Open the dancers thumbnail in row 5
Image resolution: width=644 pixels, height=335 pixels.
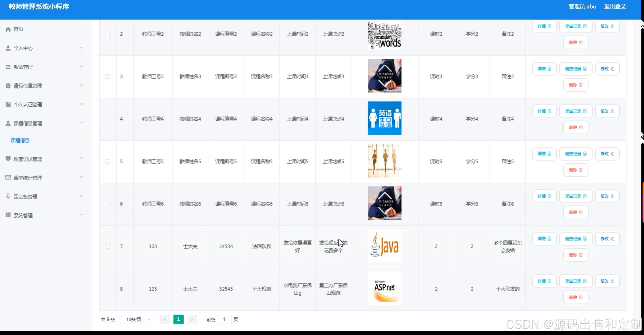385,161
